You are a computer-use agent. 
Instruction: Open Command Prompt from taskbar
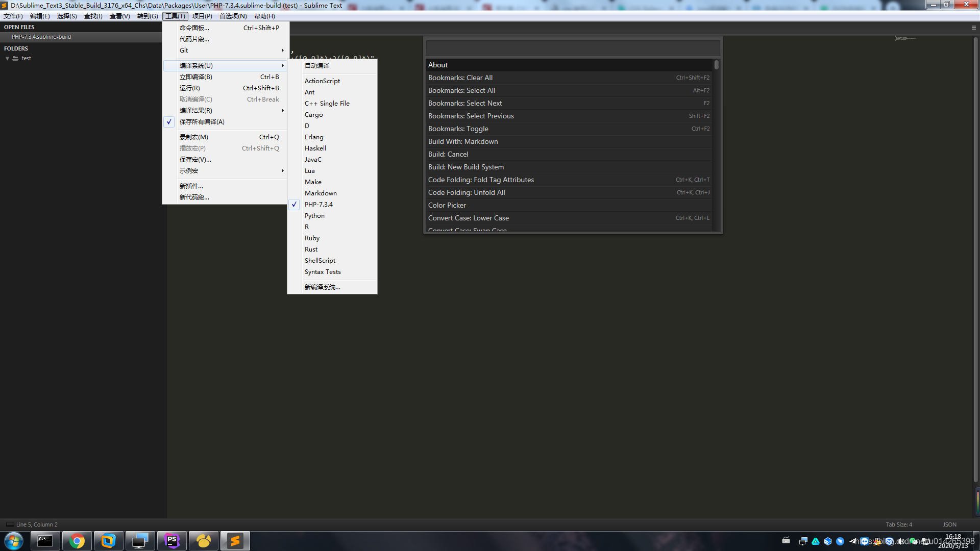click(x=44, y=540)
